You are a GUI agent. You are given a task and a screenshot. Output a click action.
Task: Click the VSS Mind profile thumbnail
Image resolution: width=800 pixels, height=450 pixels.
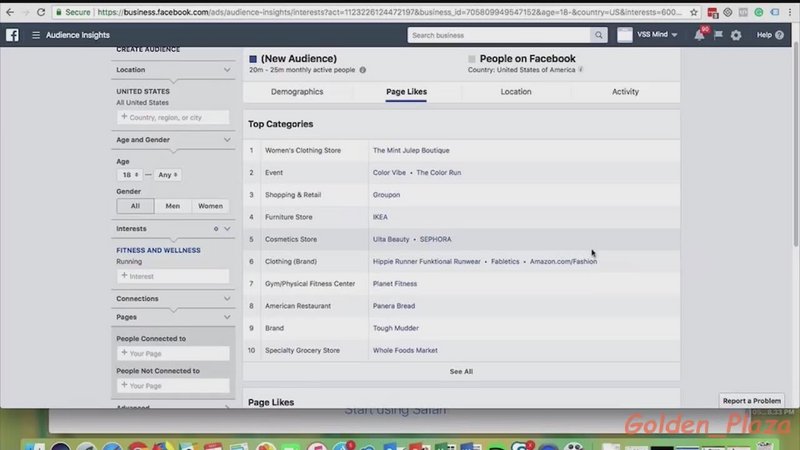624,35
